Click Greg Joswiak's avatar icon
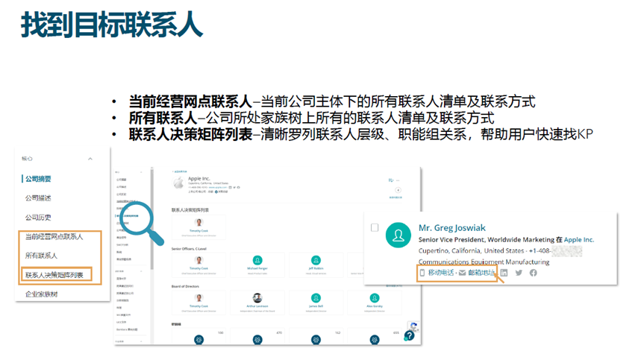Image resolution: width=644 pixels, height=348 pixels. [399, 235]
